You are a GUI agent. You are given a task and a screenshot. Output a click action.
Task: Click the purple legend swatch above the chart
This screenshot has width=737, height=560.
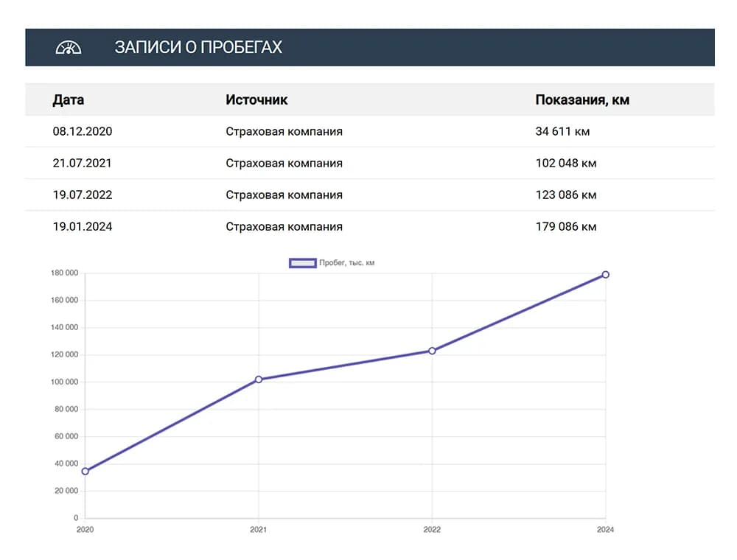pyautogui.click(x=303, y=262)
